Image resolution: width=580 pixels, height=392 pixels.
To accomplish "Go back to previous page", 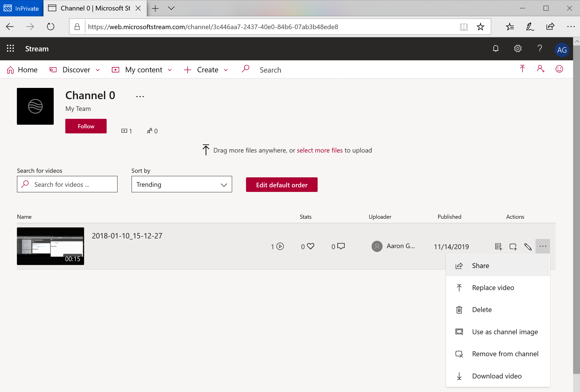I will point(10,27).
